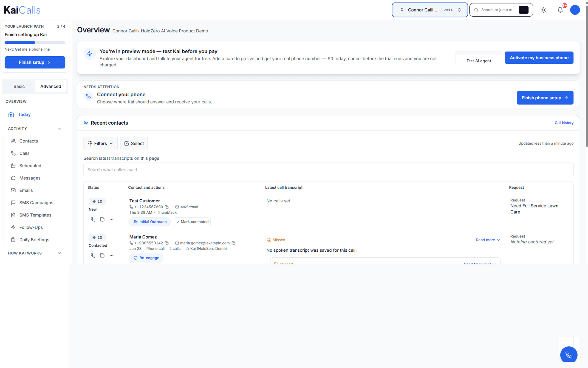Copy Maria Gomez's phone number
Screen dimensions: 588x368
167,243
